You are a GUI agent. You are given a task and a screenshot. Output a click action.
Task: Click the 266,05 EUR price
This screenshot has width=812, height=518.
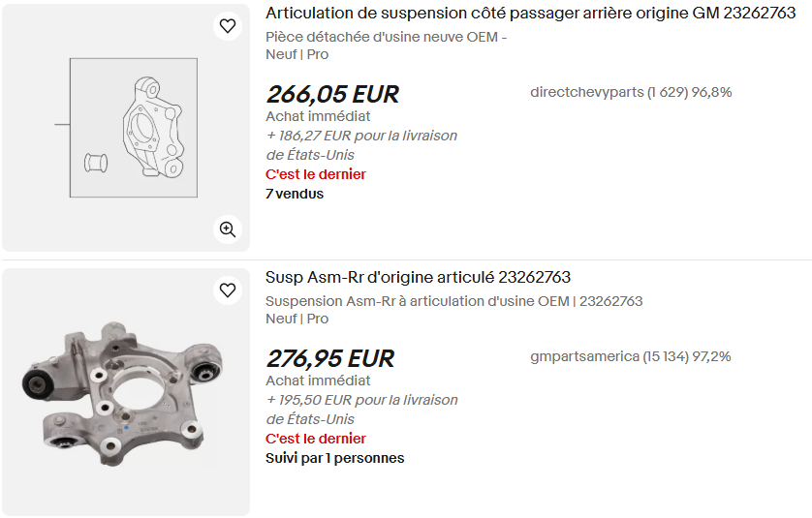pos(332,94)
